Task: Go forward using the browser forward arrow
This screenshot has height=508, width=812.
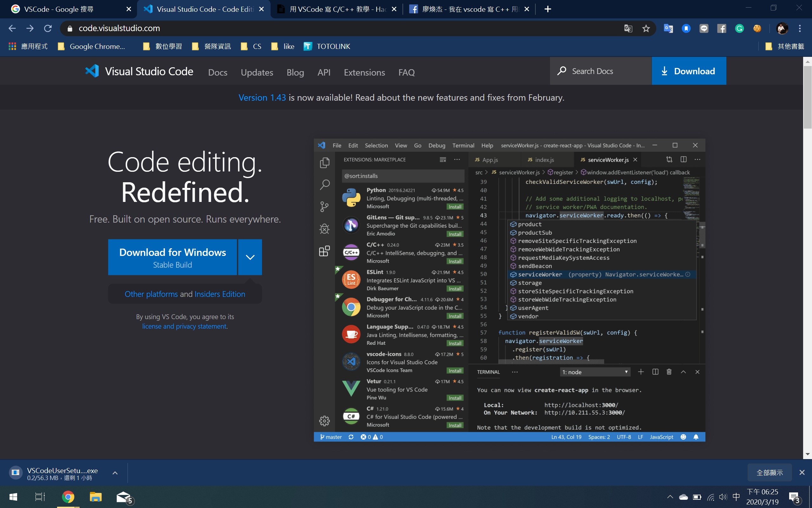Action: click(x=30, y=28)
